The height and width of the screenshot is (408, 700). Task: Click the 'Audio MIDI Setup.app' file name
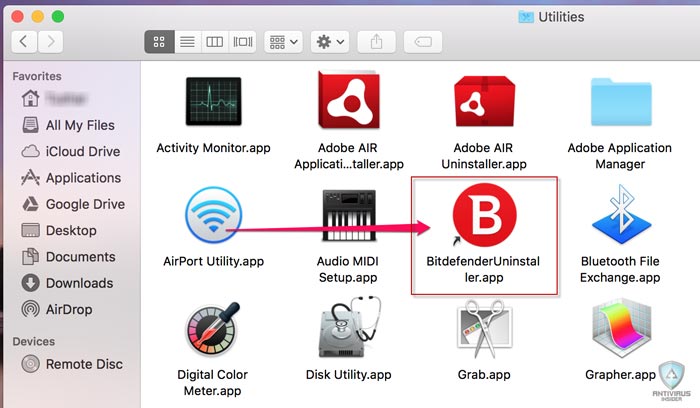348,269
